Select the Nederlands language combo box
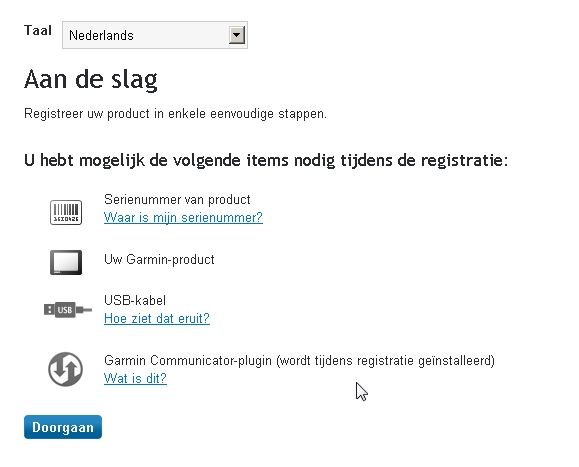Screen dimensions: 579x467 [x=155, y=35]
